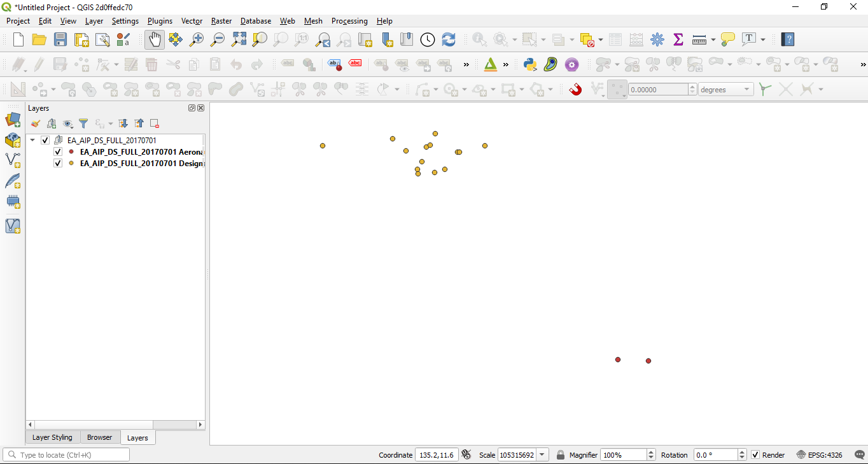Switch to the Browser tab
Image resolution: width=868 pixels, height=464 pixels.
(100, 437)
